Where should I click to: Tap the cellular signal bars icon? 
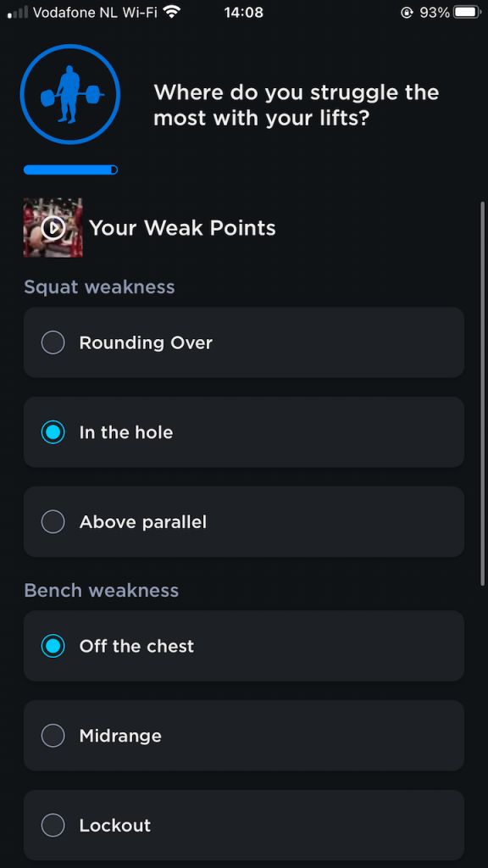coord(18,13)
